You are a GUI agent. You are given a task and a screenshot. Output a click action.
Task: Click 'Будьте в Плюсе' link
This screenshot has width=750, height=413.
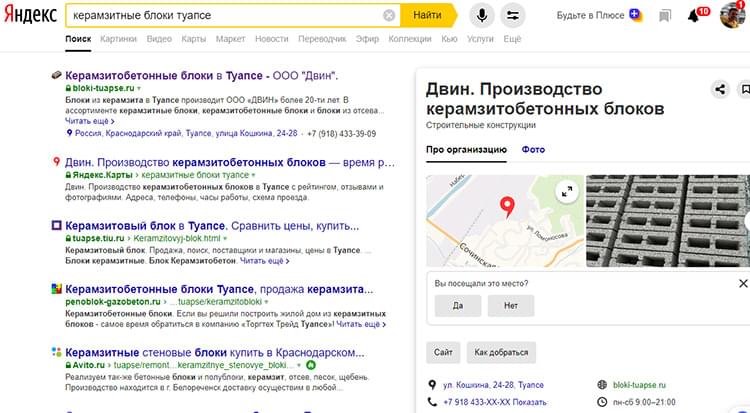pos(590,15)
